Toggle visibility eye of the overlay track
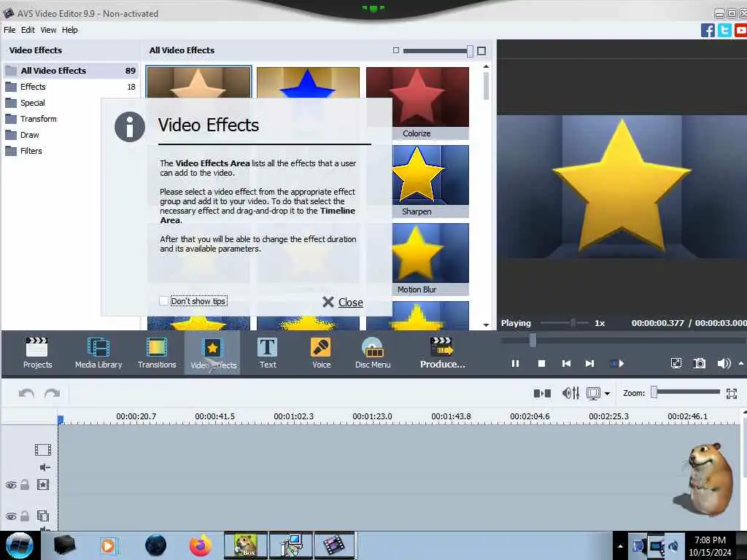 click(x=11, y=516)
